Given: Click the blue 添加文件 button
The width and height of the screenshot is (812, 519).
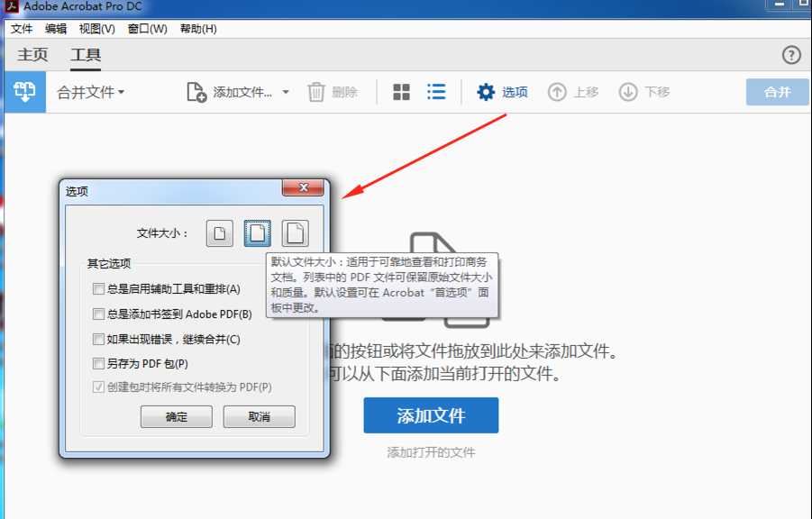Looking at the screenshot, I should [x=431, y=415].
